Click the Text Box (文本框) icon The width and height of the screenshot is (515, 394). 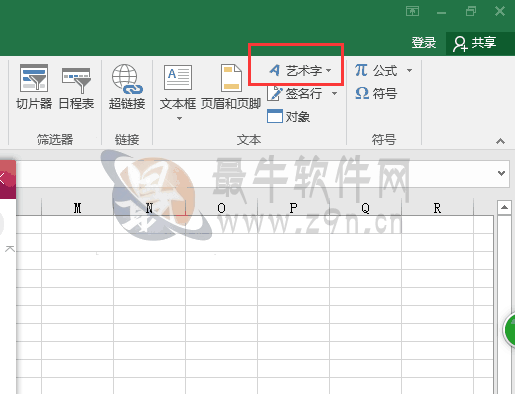[178, 78]
